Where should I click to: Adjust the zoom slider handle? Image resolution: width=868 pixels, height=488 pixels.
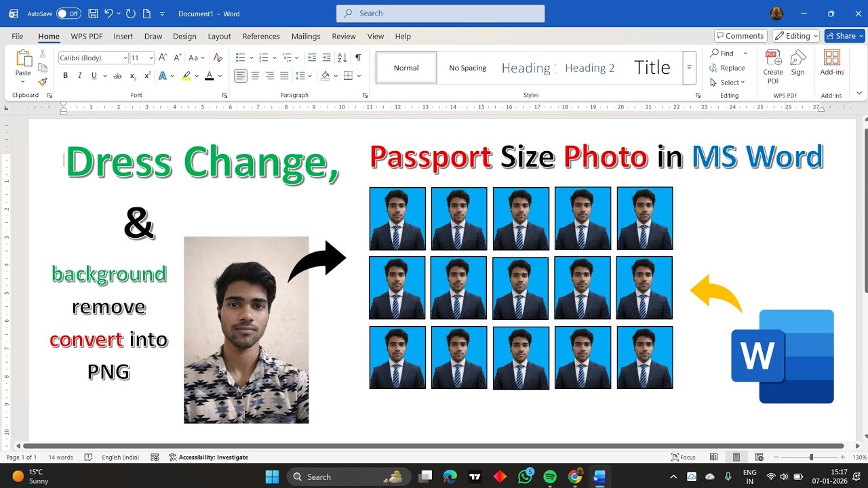811,457
